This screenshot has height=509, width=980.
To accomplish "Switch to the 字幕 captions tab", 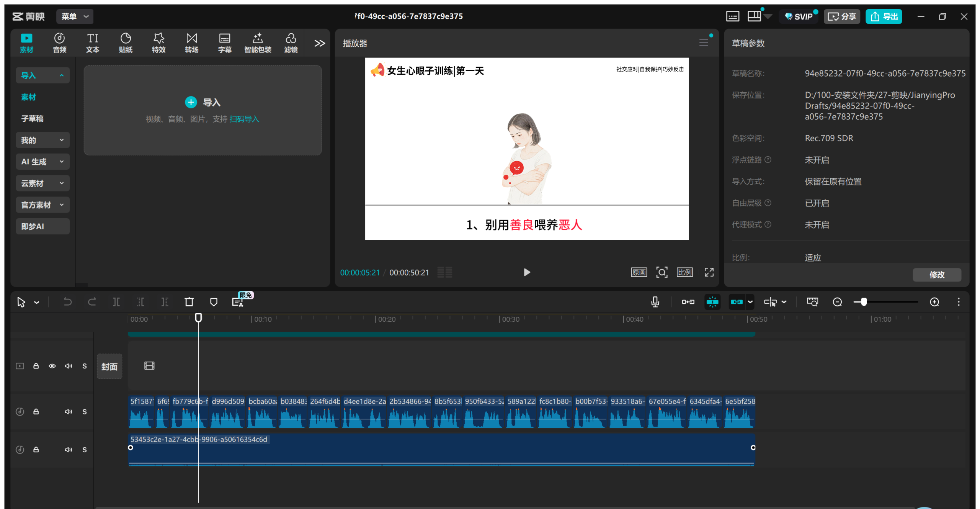I will click(224, 43).
